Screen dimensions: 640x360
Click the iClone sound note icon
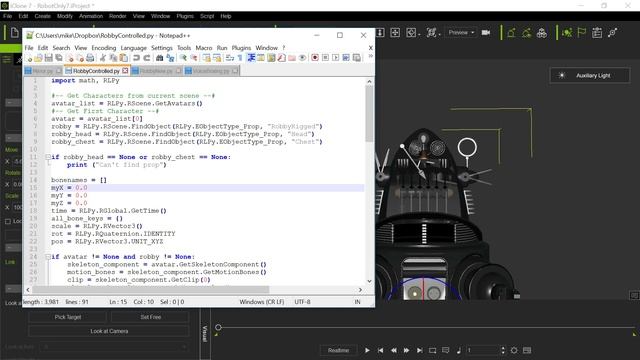click(459, 350)
